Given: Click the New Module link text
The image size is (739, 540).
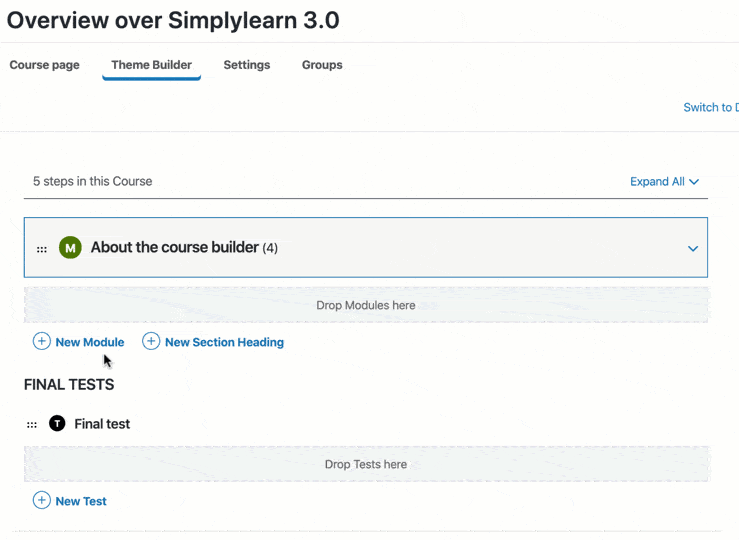Looking at the screenshot, I should pos(90,342).
